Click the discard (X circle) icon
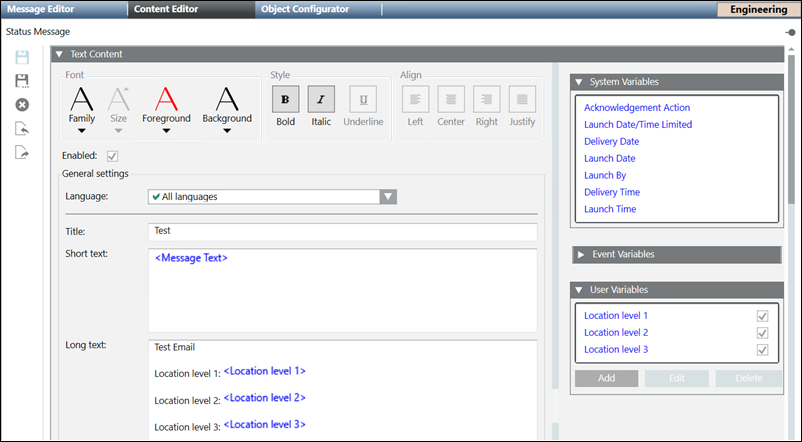This screenshot has height=442, width=802. coord(22,105)
